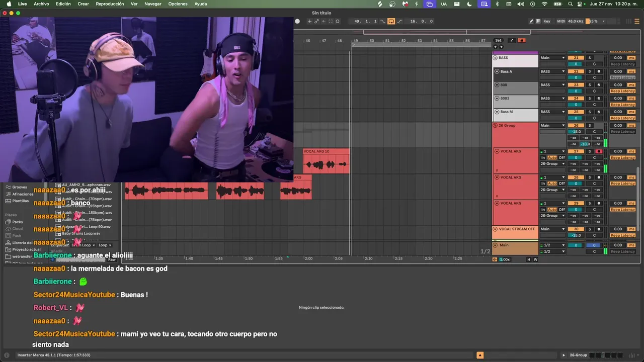Unfold the 808 track
644x362 pixels.
[497, 85]
